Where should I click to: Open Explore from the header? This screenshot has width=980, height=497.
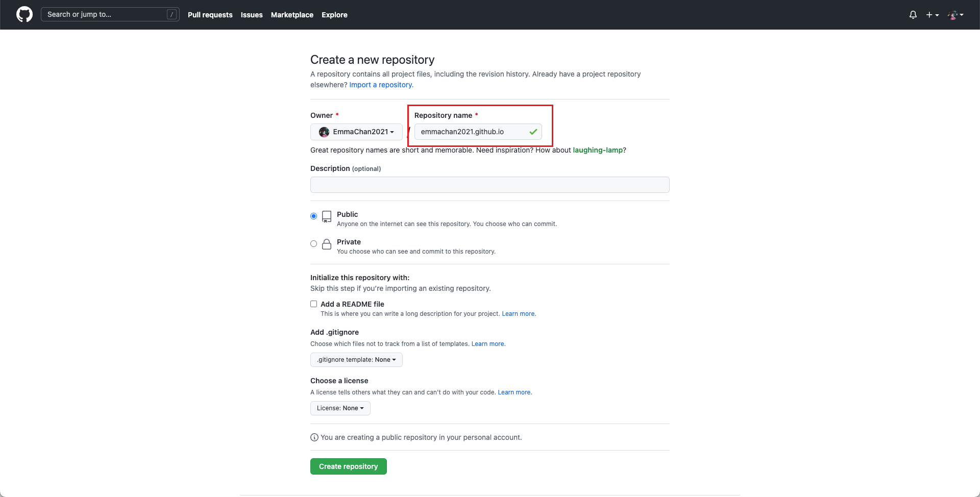[x=334, y=15]
